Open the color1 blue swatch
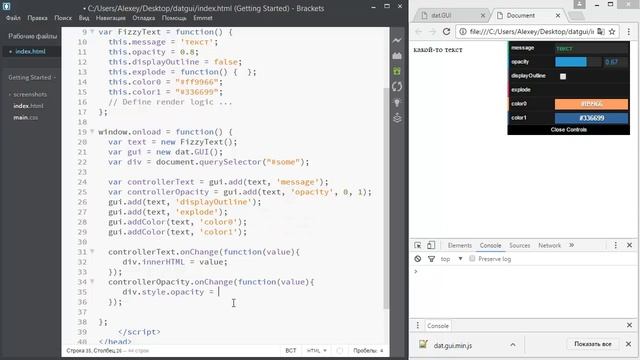 [x=591, y=118]
